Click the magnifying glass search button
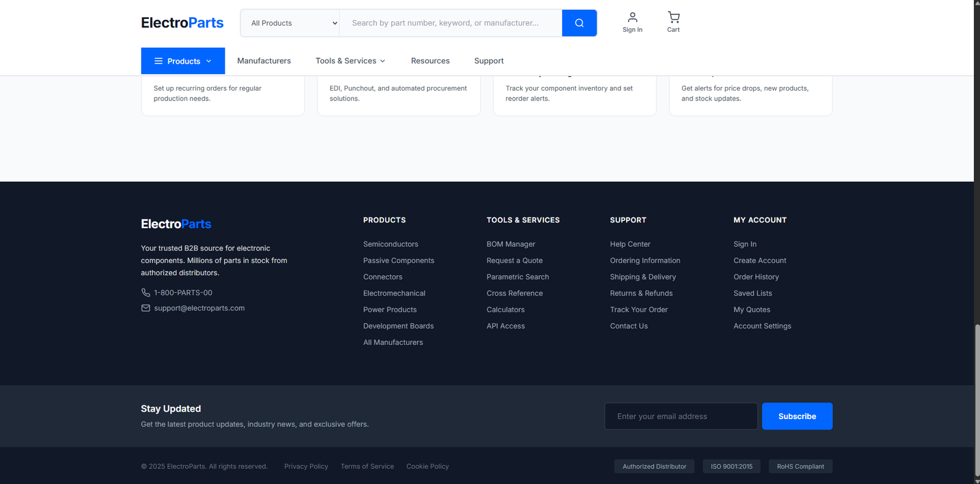This screenshot has height=484, width=980. (579, 23)
